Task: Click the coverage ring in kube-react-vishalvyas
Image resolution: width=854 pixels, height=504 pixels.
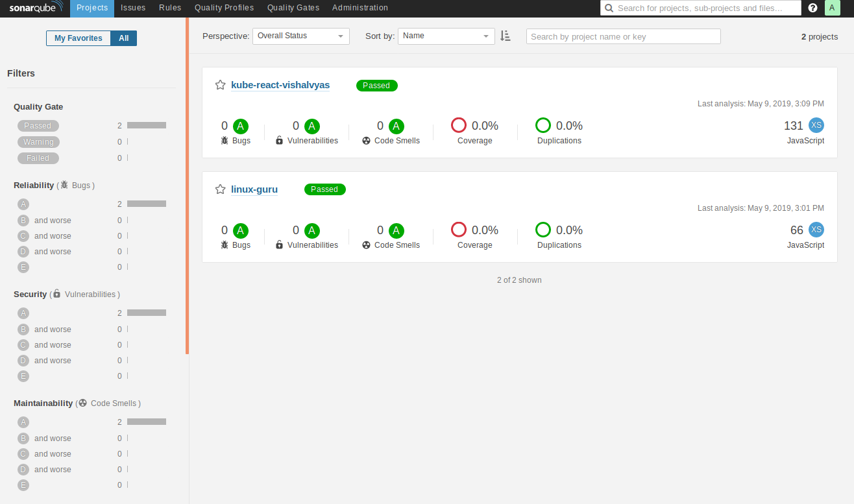Action: coord(459,125)
